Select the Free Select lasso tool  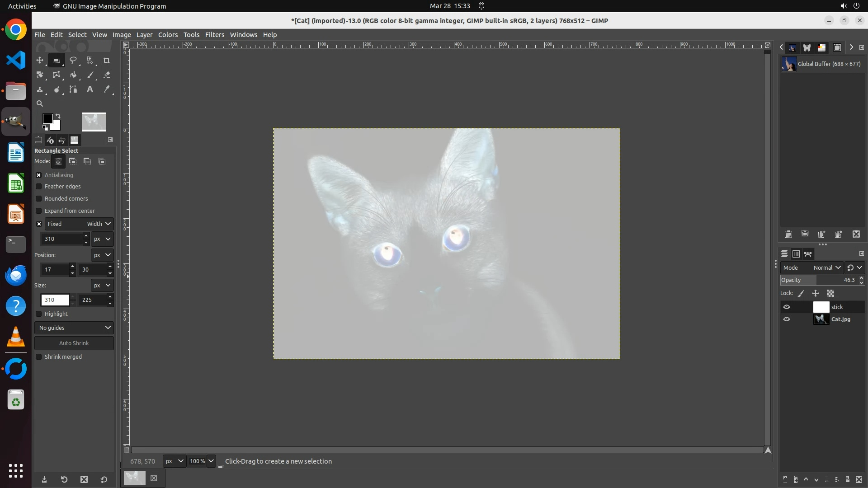click(73, 60)
